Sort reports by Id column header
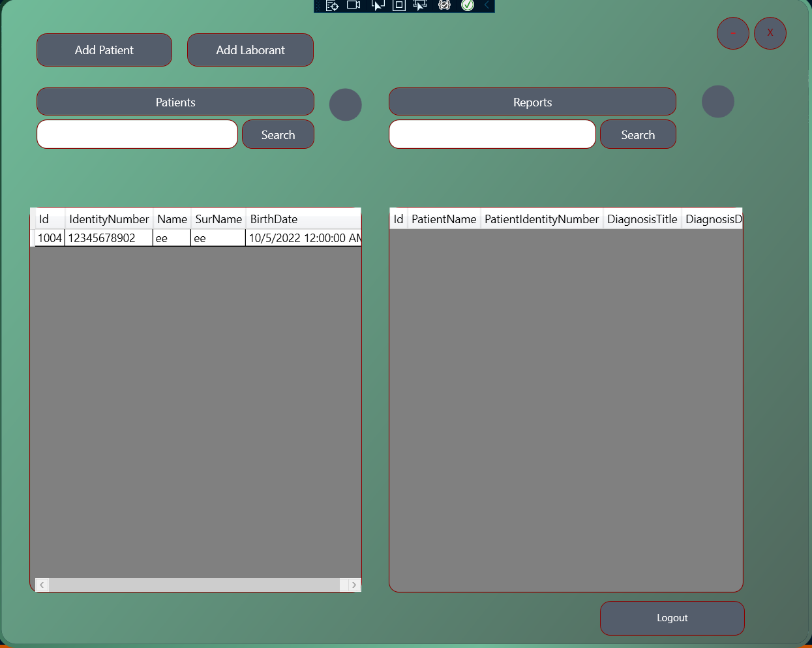 398,219
